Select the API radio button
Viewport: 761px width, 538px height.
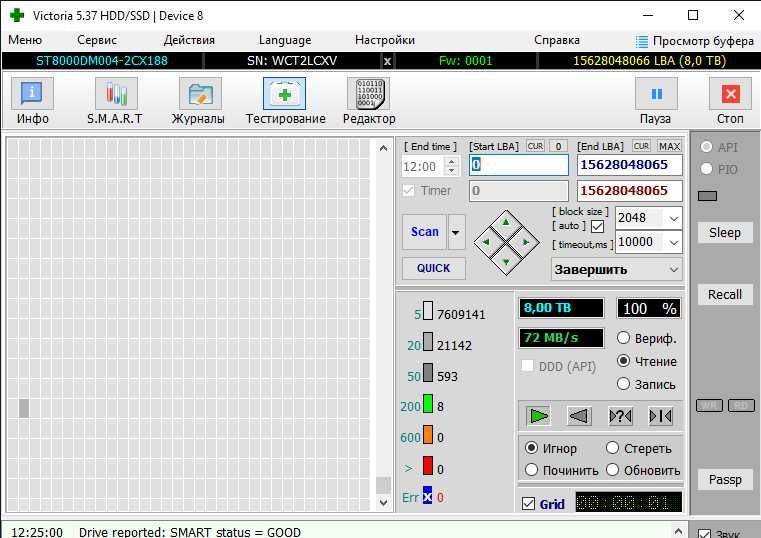pos(707,147)
